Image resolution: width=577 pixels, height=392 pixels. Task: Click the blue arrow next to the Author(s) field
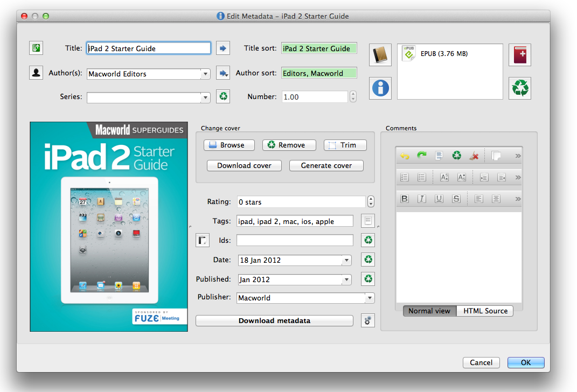point(223,73)
